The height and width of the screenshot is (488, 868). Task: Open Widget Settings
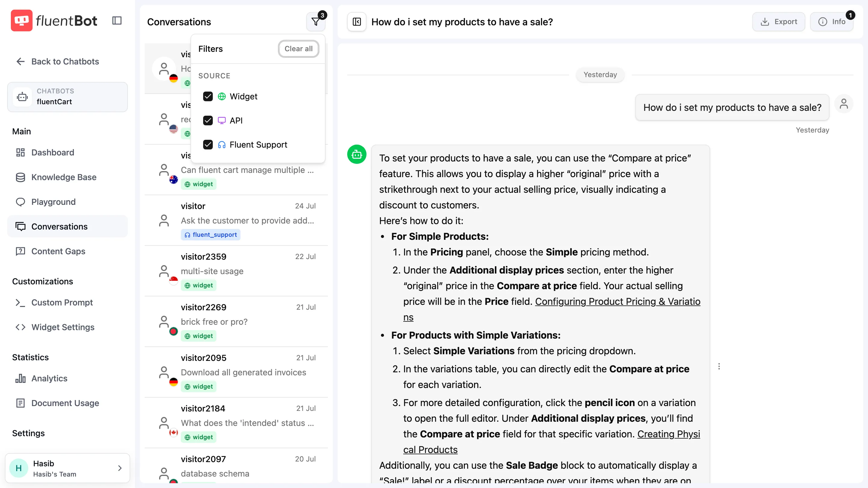(68, 327)
